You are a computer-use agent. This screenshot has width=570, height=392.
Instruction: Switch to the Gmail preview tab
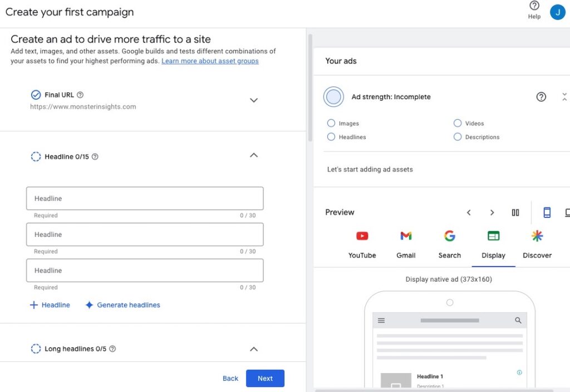(406, 244)
